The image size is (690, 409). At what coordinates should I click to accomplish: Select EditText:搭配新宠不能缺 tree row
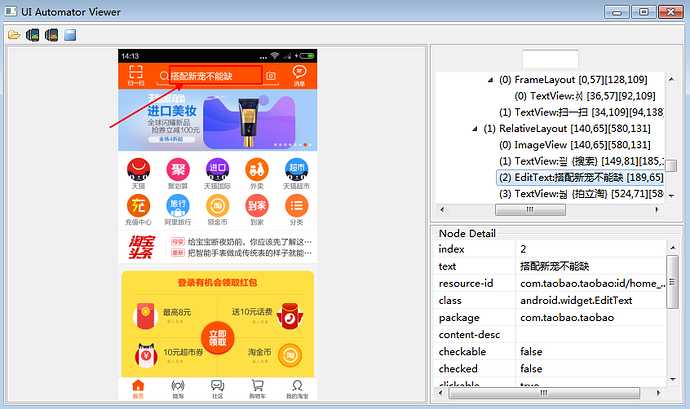click(580, 177)
